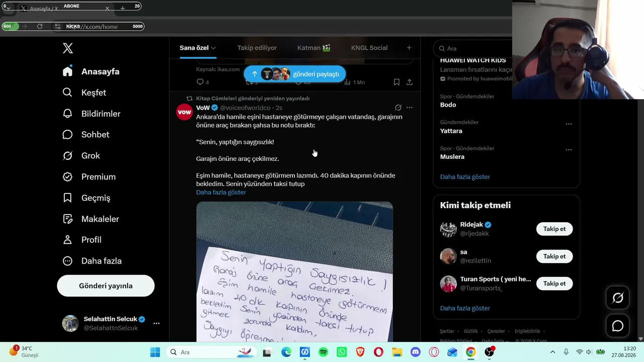Open Geçmiş bookmarks in the sidebar
The image size is (644, 362).
86,198
